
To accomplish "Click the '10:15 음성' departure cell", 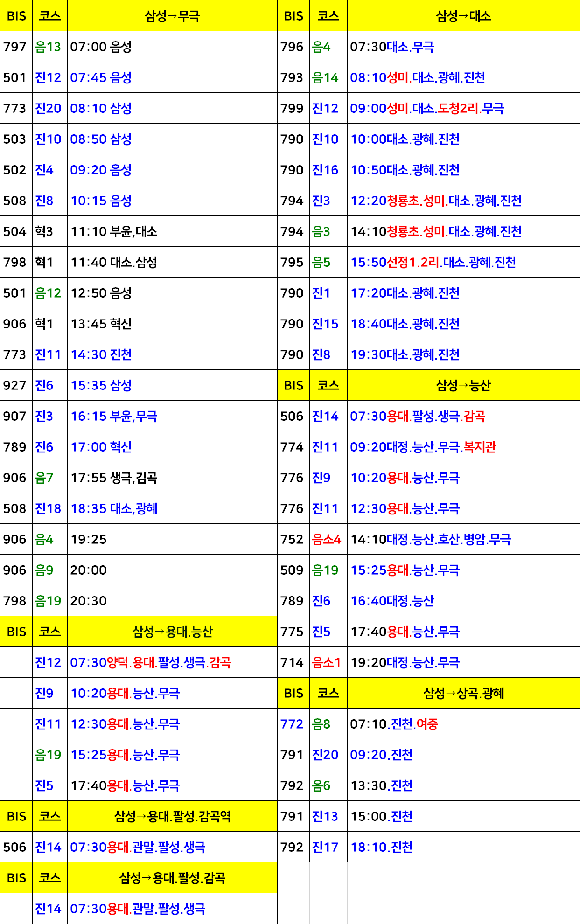I will coord(172,201).
